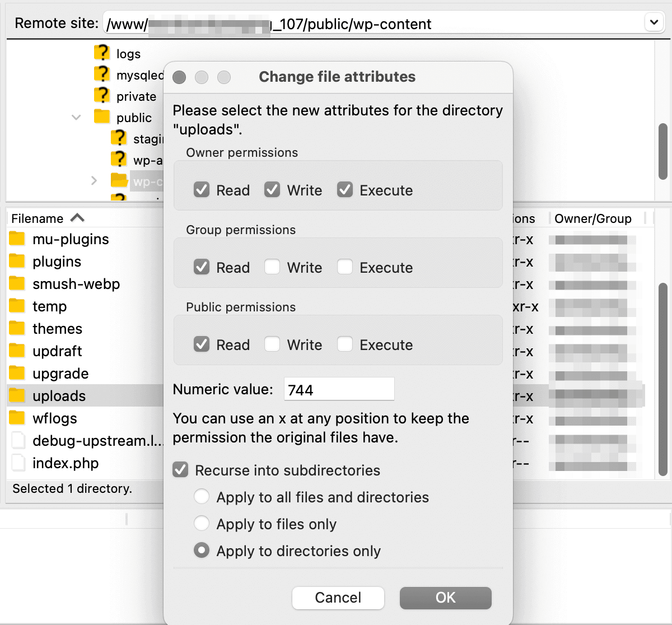
Task: Expand the wp-content directory
Action: (94, 181)
